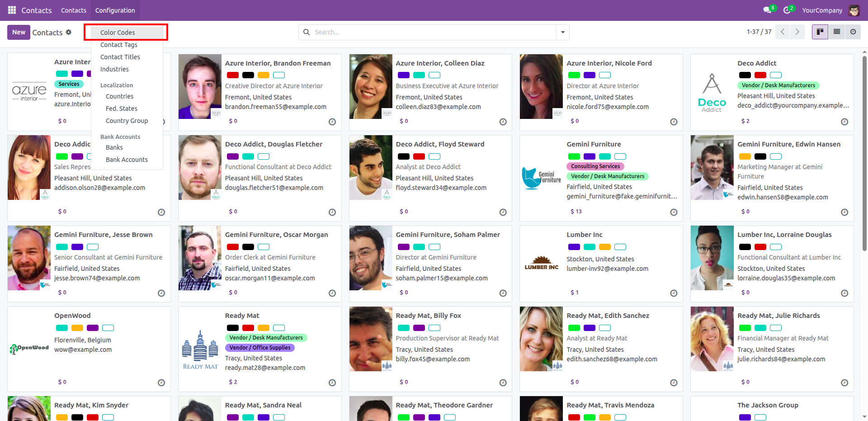Open activity clock on Lorraine Douglas card
The height and width of the screenshot is (421, 868).
pyautogui.click(x=844, y=293)
